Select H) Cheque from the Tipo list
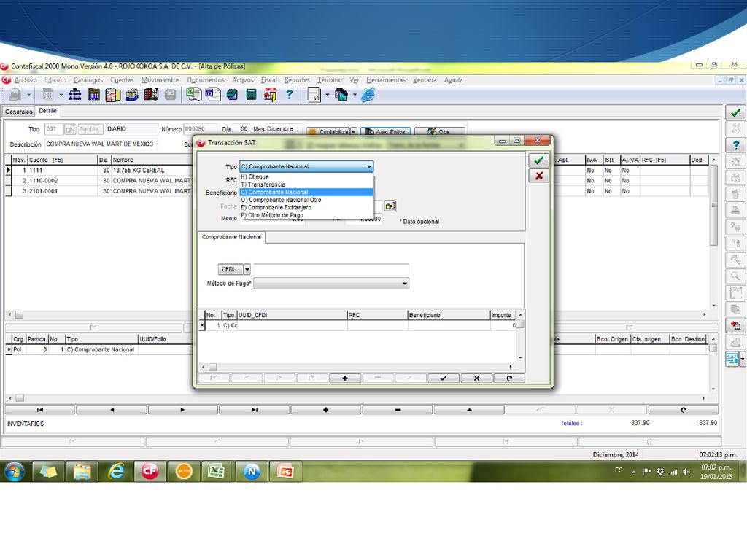Image resolution: width=747 pixels, height=560 pixels. coord(306,176)
